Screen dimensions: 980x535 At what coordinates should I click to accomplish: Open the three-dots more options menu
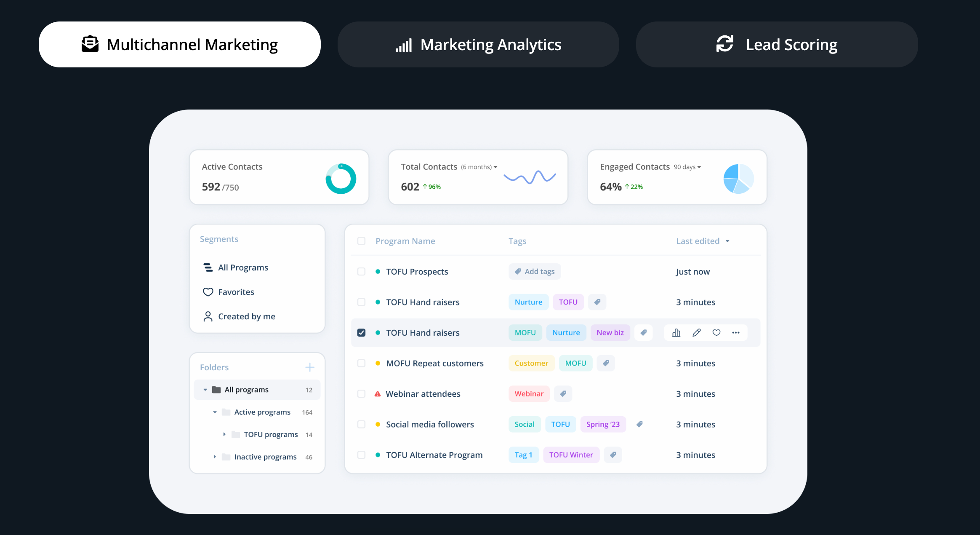tap(736, 333)
